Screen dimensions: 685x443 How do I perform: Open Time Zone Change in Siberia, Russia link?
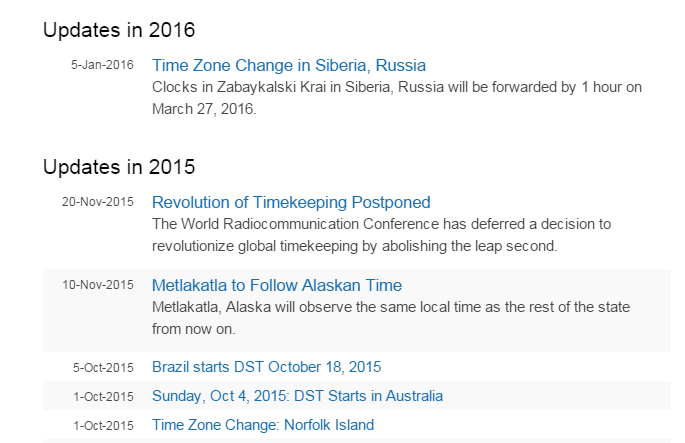289,66
